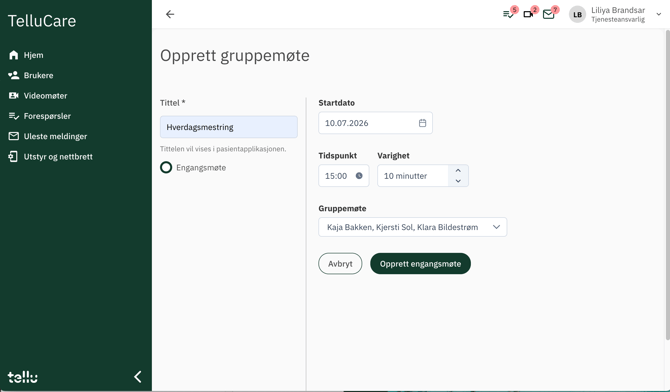Focus the Tittel input field

point(229,127)
